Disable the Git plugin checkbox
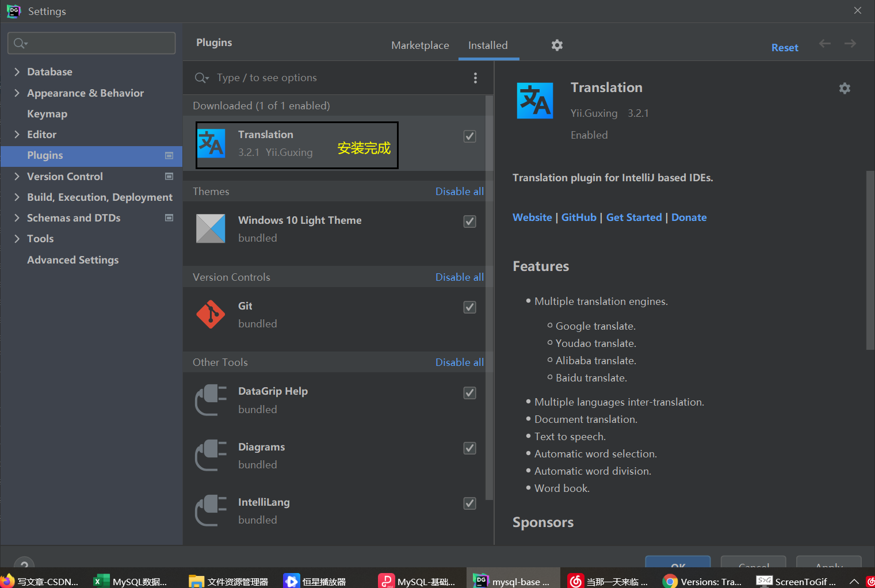The image size is (875, 588). [469, 307]
